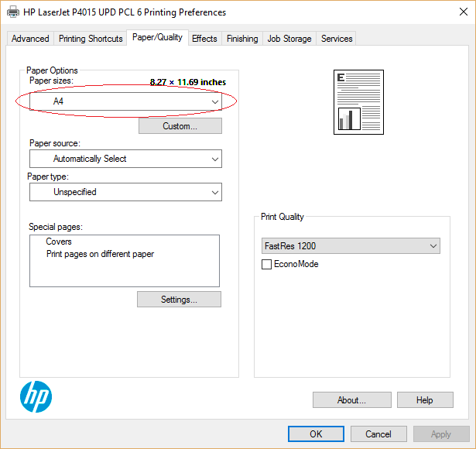
Task: Click the printer icon in title bar
Action: (x=13, y=12)
